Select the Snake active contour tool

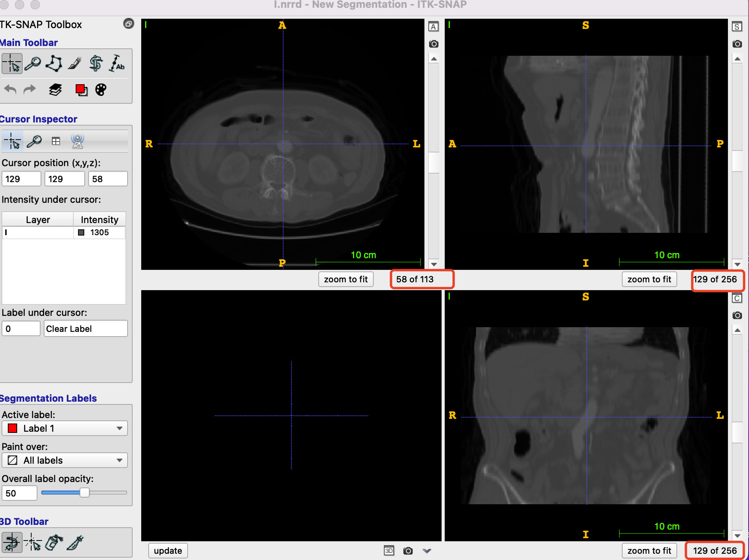pyautogui.click(x=96, y=64)
